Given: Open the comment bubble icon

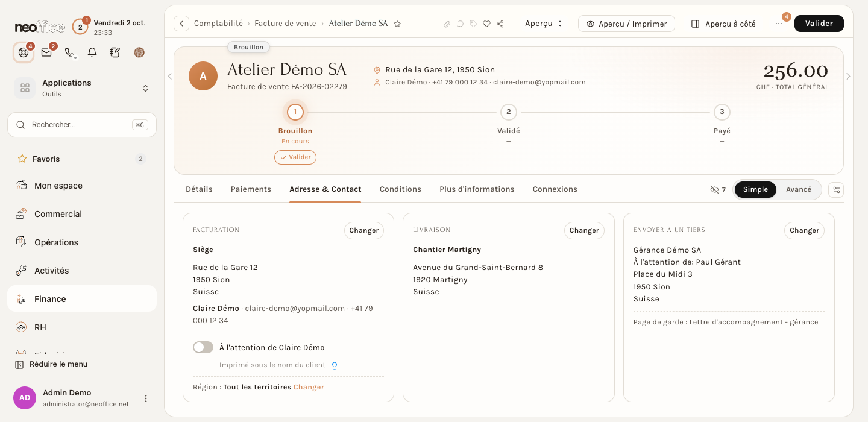Looking at the screenshot, I should 460,24.
